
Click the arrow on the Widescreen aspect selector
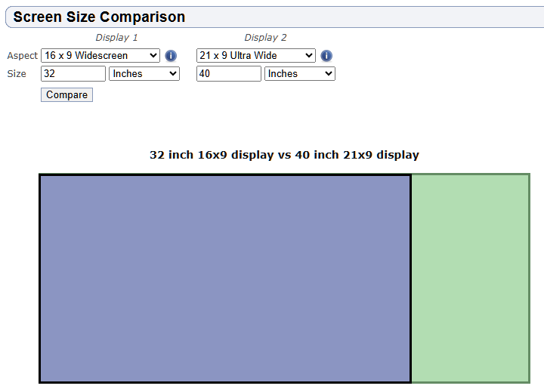tap(153, 55)
